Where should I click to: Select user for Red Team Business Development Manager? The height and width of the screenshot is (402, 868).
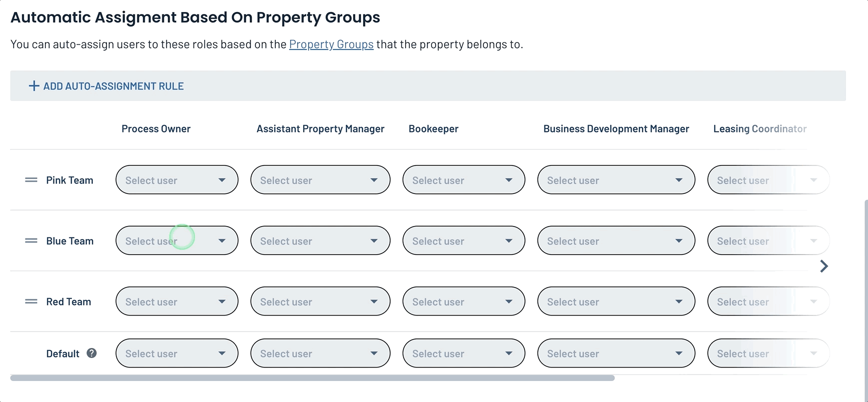(615, 301)
